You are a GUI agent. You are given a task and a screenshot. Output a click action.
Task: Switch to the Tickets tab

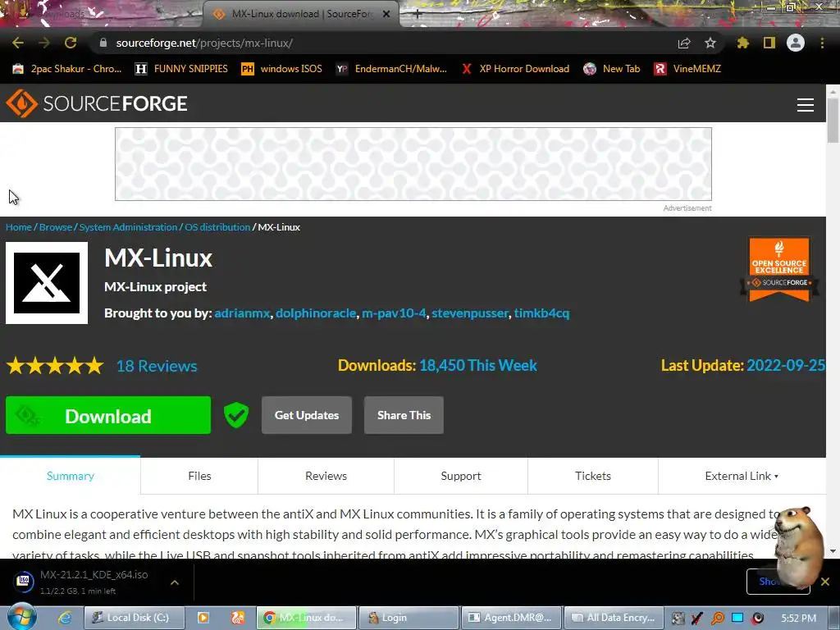pyautogui.click(x=592, y=476)
